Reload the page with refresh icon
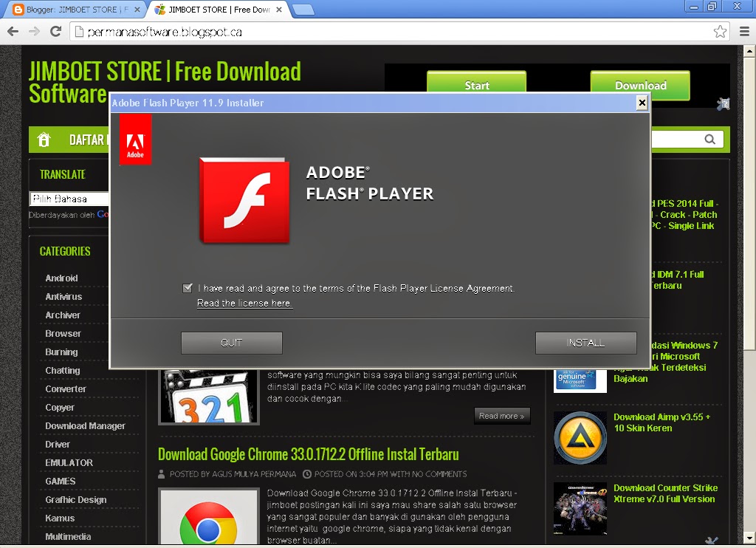The height and width of the screenshot is (548, 756). (x=56, y=32)
